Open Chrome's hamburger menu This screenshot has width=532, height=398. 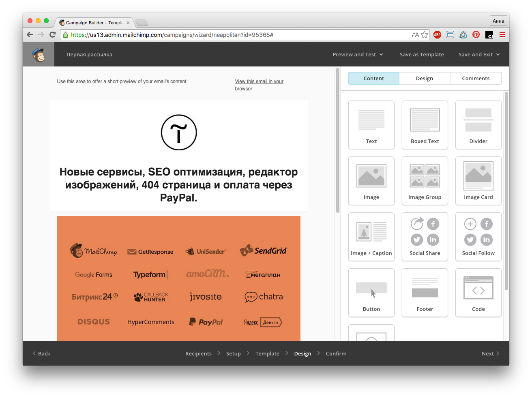[502, 35]
